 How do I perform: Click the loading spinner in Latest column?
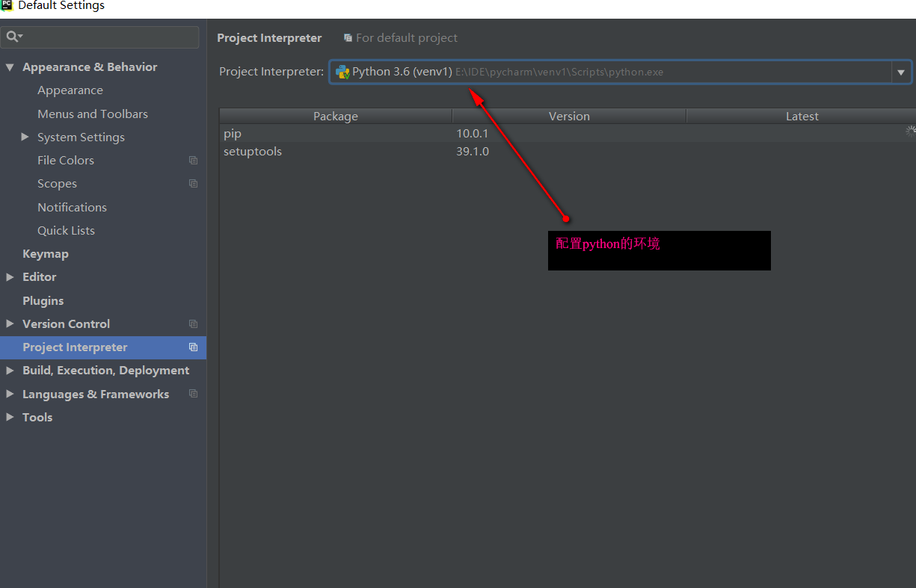pos(910,131)
